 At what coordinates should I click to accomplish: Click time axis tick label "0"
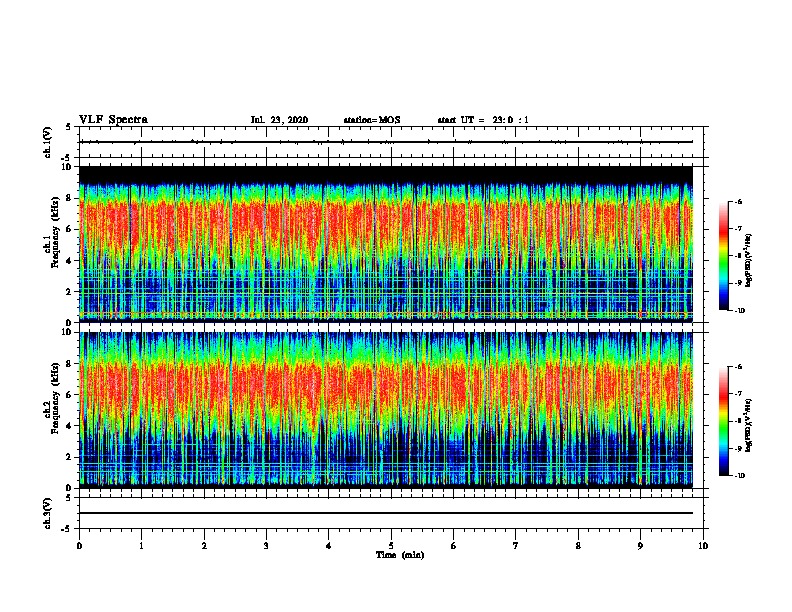(79, 545)
